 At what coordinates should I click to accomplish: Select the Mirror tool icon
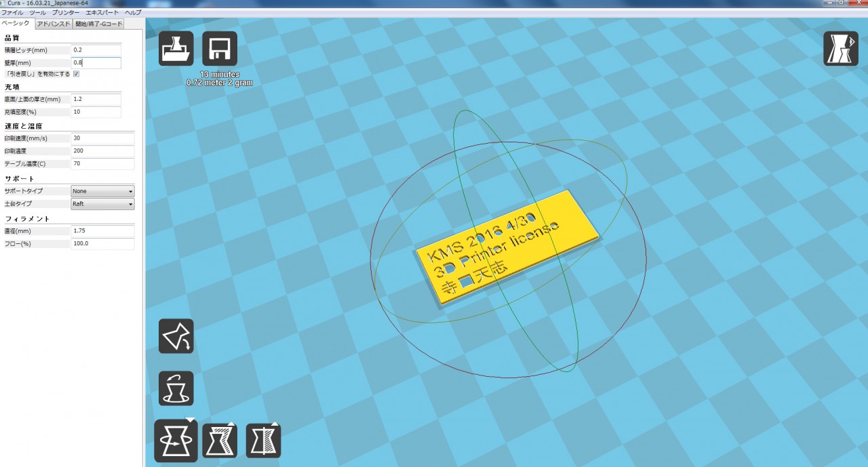[263, 441]
